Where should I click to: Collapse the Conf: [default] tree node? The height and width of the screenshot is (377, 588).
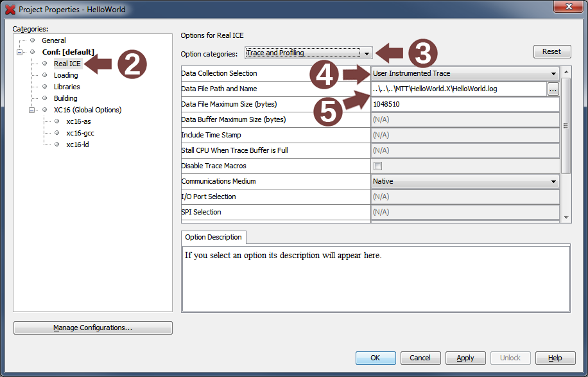coord(19,52)
